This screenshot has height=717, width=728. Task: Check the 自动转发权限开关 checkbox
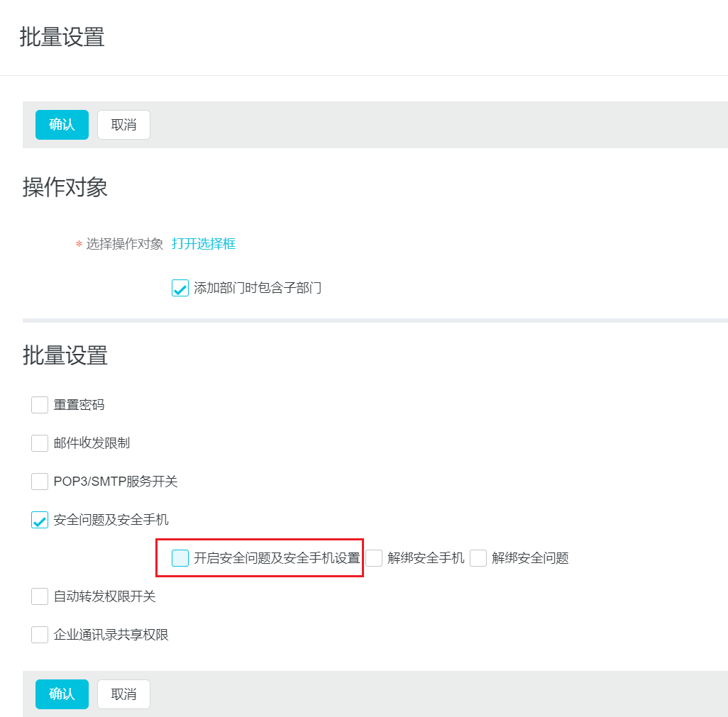click(40, 596)
